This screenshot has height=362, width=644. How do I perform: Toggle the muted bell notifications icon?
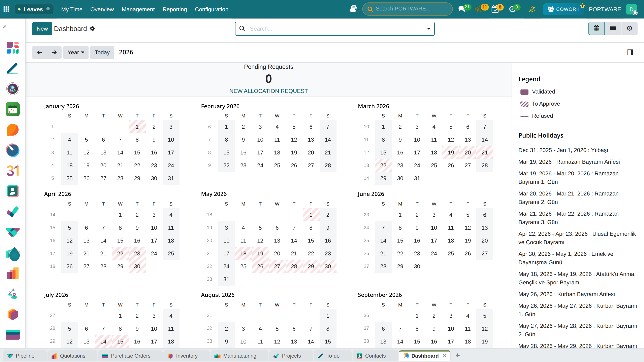(x=532, y=9)
